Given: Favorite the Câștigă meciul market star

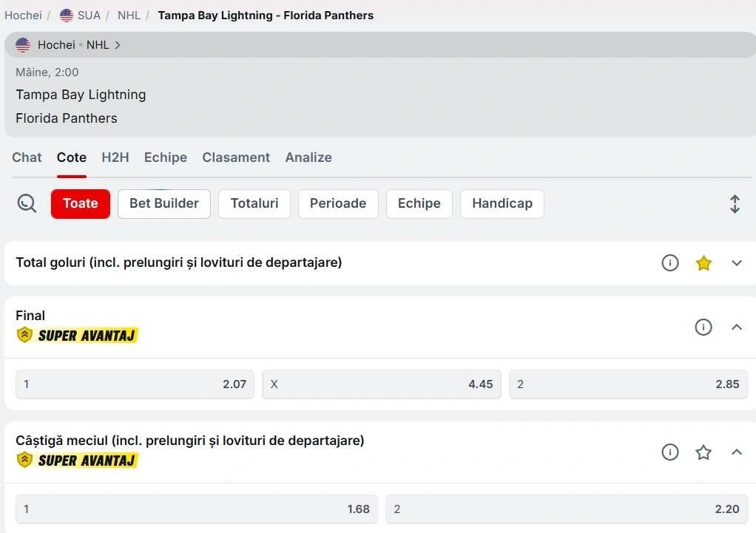Looking at the screenshot, I should [x=703, y=452].
